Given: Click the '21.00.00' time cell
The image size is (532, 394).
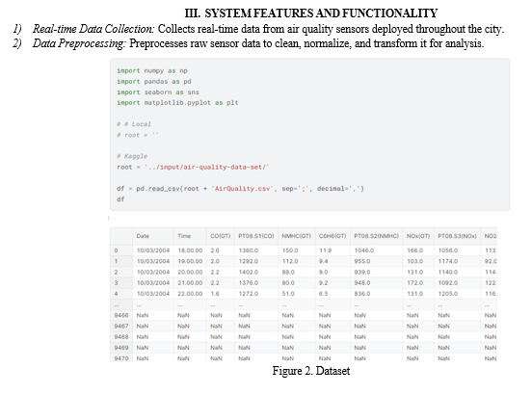Looking at the screenshot, I should pos(190,283).
